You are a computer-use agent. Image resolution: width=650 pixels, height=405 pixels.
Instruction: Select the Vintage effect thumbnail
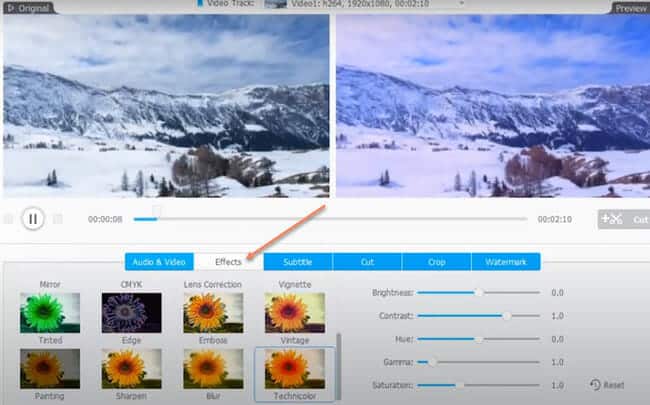click(295, 313)
